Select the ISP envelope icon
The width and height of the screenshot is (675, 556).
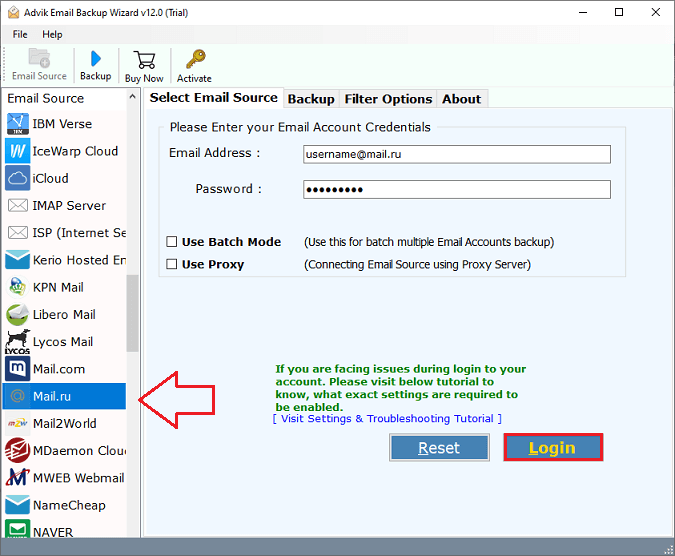[18, 233]
